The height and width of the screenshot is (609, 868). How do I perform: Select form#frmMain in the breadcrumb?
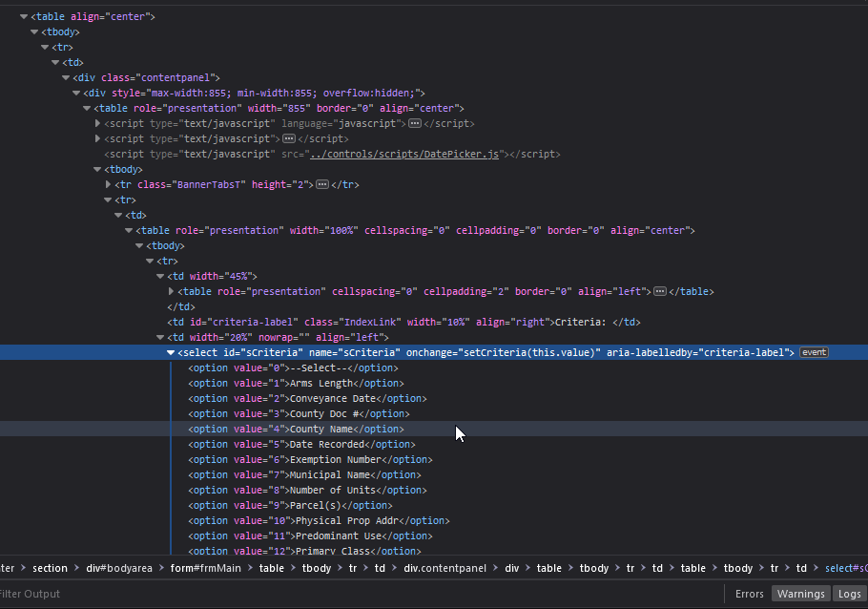(x=205, y=568)
